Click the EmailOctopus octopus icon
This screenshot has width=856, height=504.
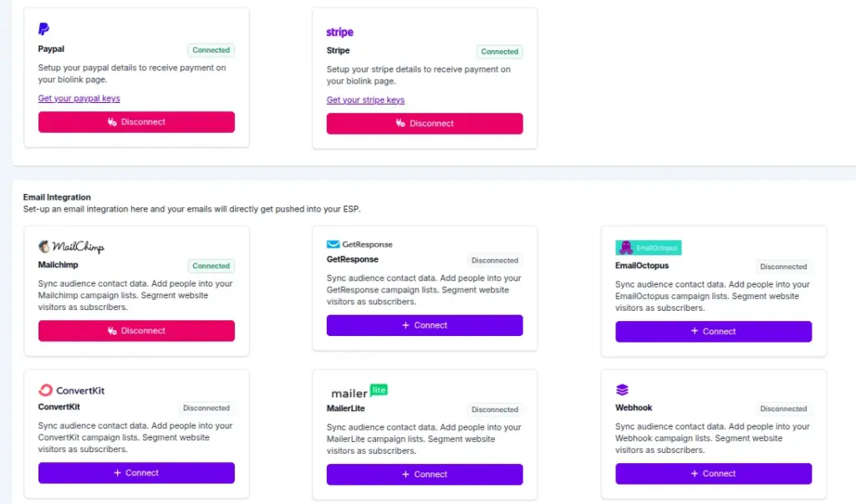pos(625,247)
